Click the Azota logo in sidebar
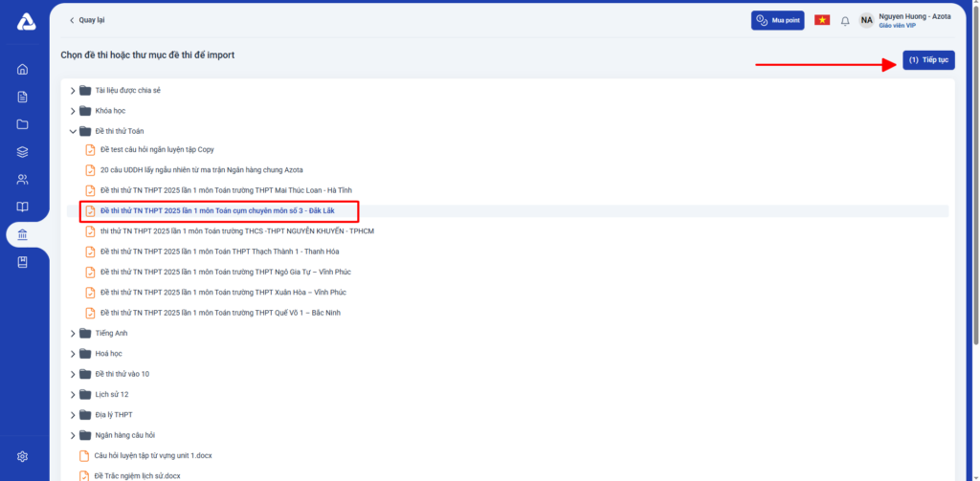 coord(25,21)
